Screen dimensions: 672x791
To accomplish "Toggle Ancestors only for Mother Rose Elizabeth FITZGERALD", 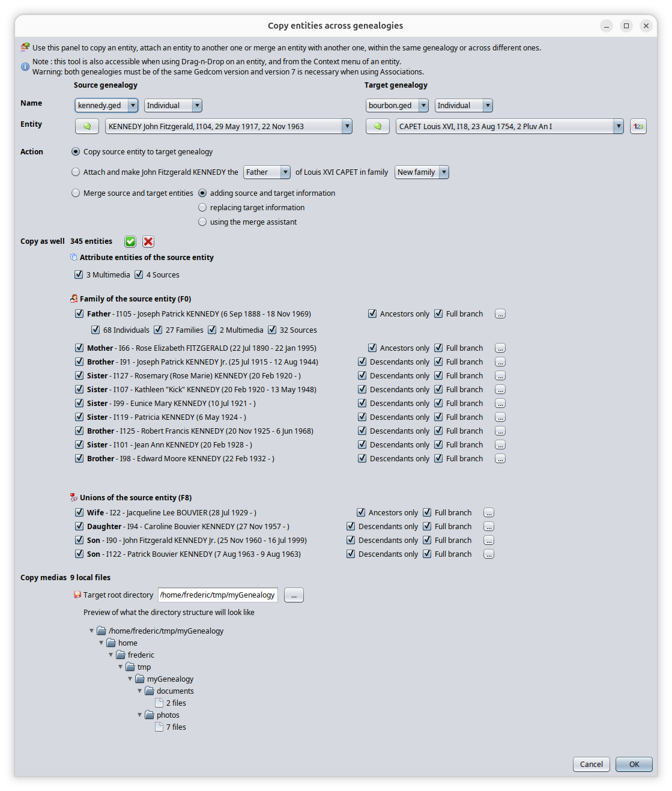I will tap(372, 348).
